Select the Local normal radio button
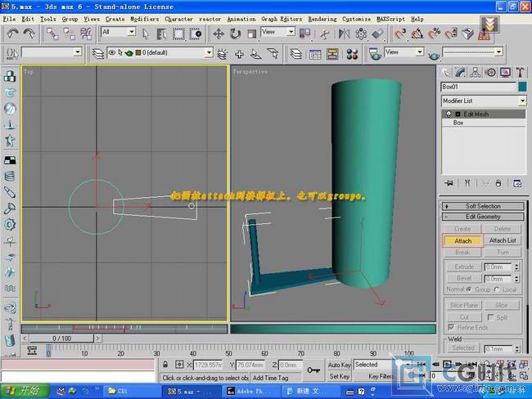 pos(497,289)
